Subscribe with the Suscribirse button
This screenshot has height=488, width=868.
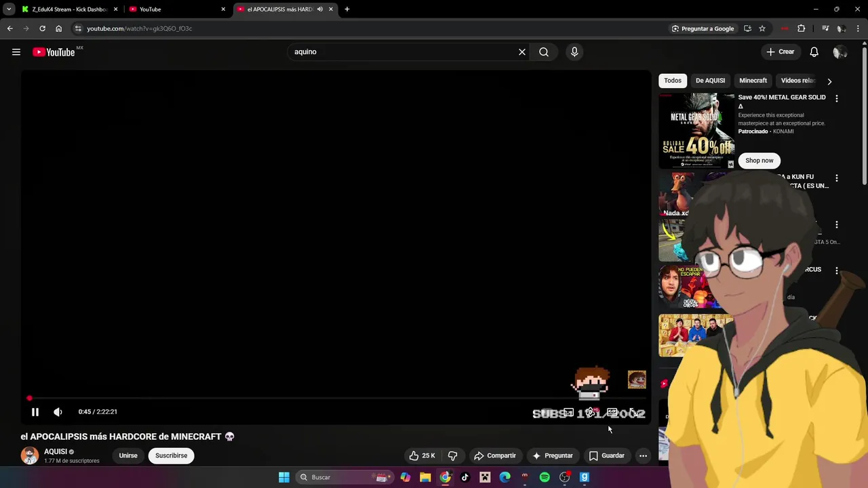tap(171, 455)
